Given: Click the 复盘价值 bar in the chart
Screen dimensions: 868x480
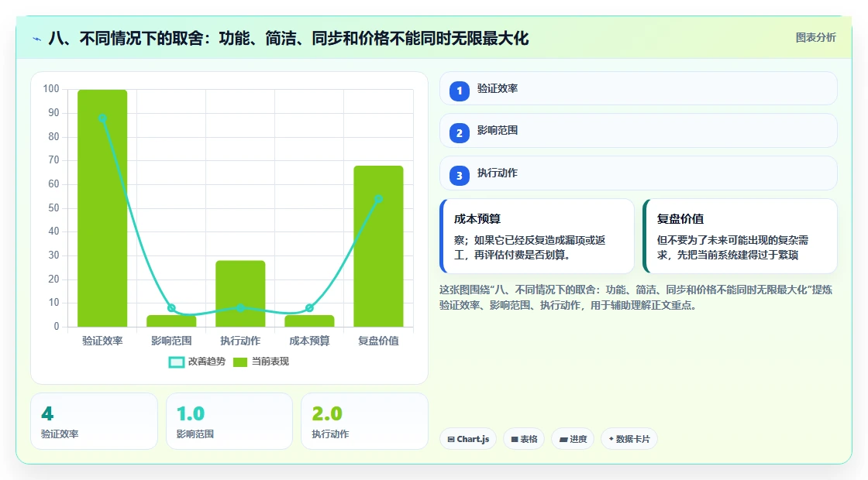Looking at the screenshot, I should point(379,246).
